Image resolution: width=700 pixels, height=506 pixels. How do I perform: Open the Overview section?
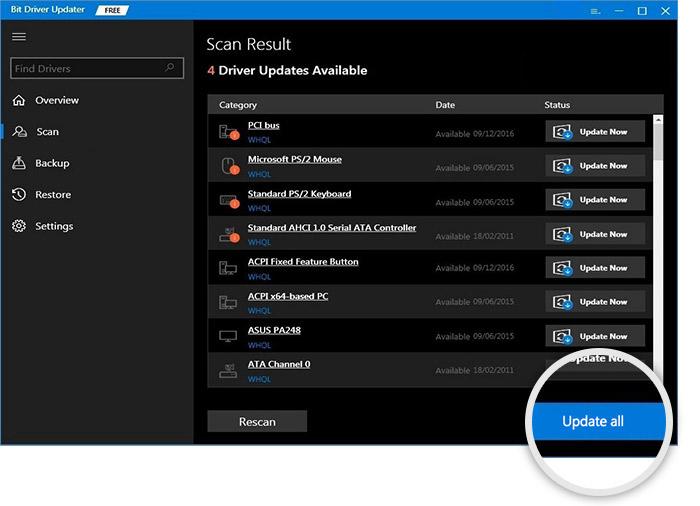(x=56, y=100)
